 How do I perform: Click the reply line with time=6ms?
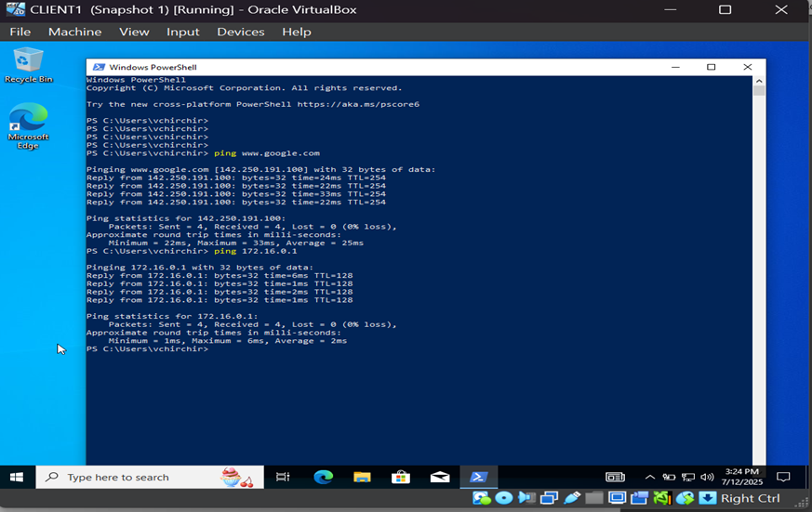pos(220,276)
